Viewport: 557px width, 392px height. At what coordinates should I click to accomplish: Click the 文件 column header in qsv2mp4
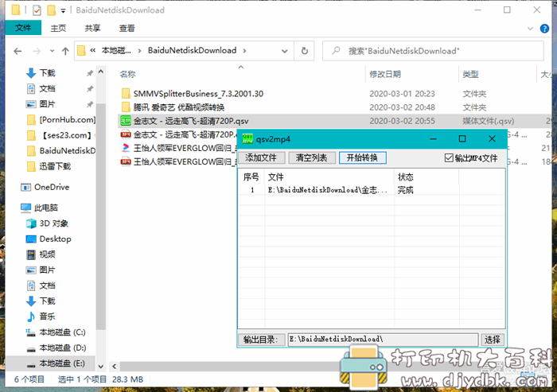pyautogui.click(x=329, y=177)
